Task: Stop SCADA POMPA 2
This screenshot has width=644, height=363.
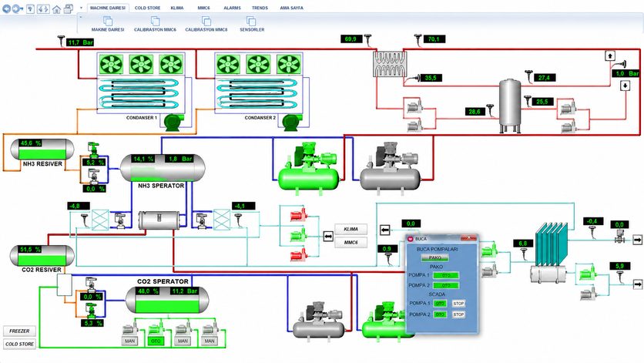Action: pos(458,314)
